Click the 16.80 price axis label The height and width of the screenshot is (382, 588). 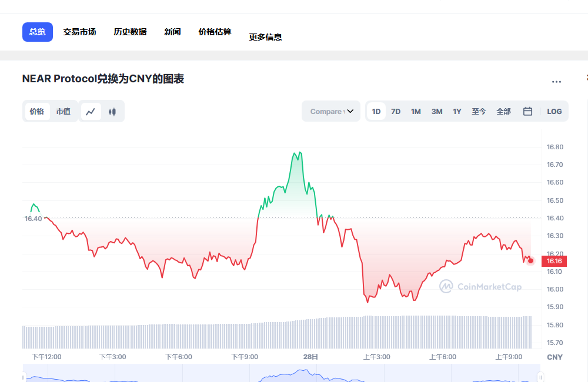point(555,147)
